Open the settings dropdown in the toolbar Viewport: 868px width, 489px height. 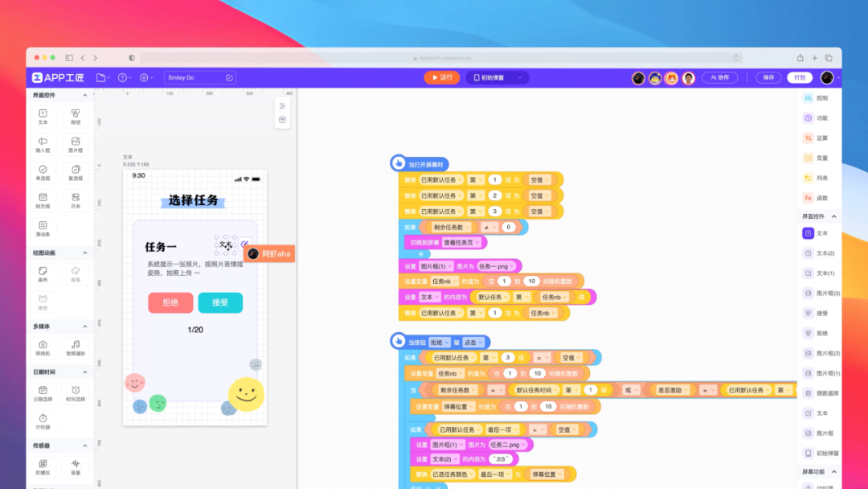(x=146, y=77)
